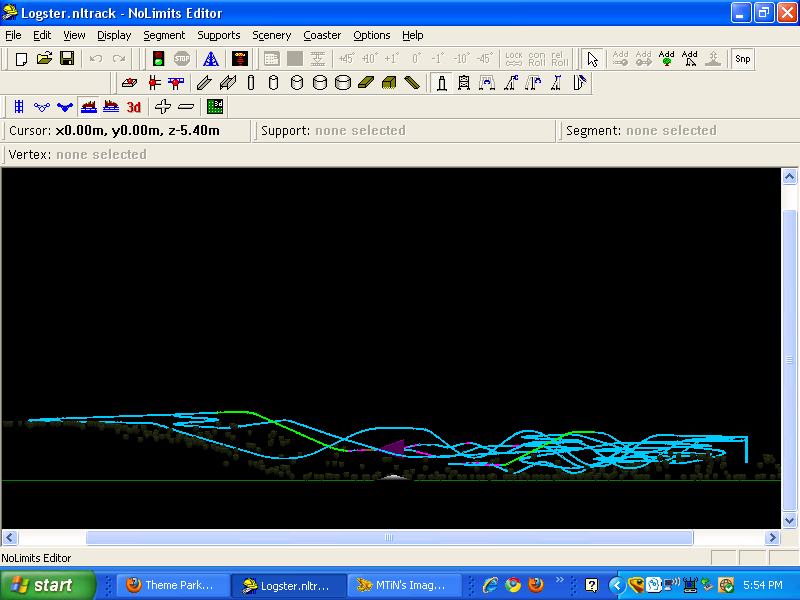Open the Edit menu
800x600 pixels.
coord(42,35)
